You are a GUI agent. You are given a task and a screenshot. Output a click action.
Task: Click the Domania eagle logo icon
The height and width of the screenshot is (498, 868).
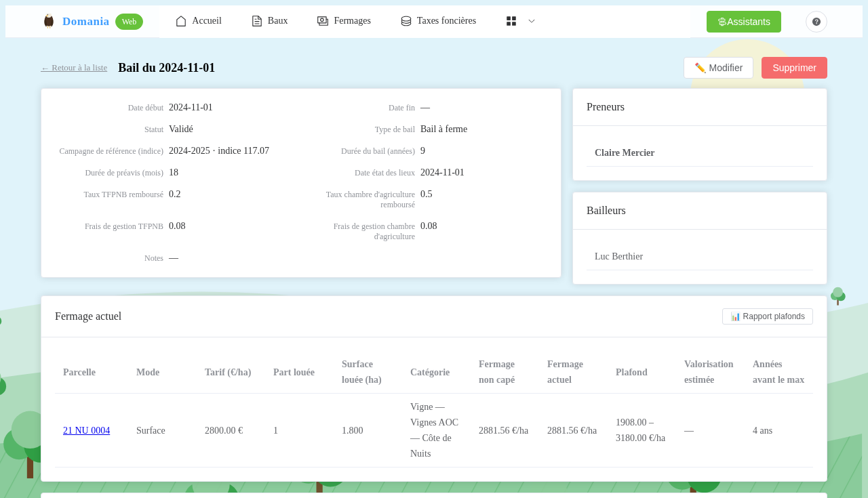48,21
